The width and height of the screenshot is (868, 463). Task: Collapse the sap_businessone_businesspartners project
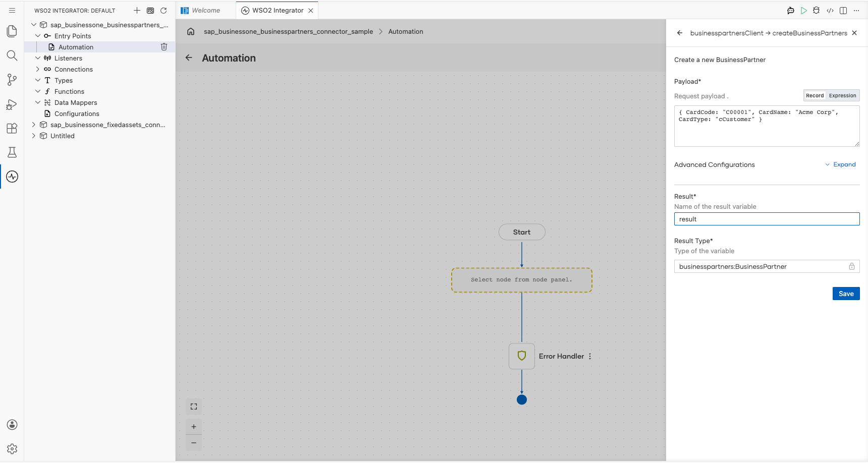(34, 25)
